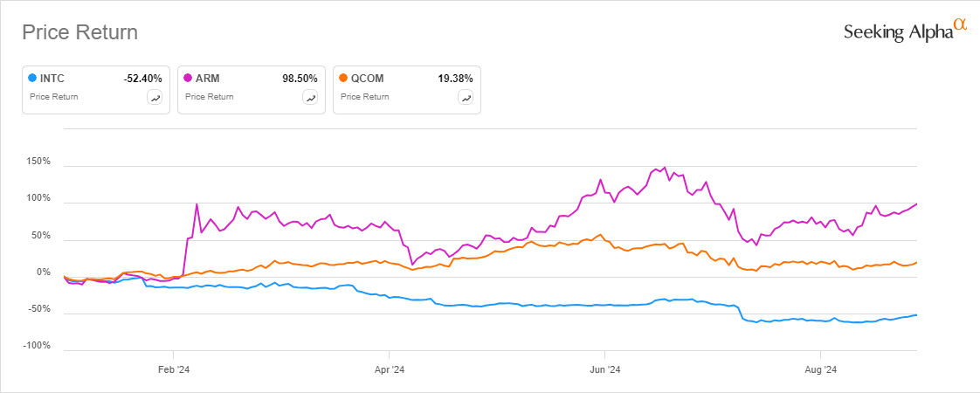The height and width of the screenshot is (393, 980).
Task: Click the orange QCOM legend dot
Action: pyautogui.click(x=342, y=78)
